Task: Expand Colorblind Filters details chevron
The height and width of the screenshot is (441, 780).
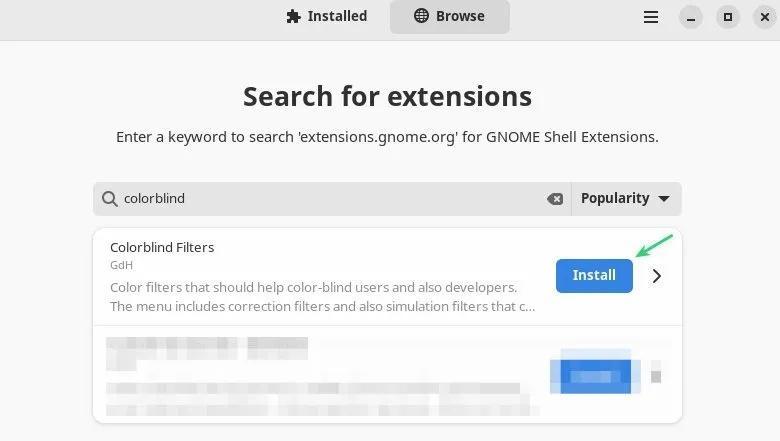Action: coord(657,276)
